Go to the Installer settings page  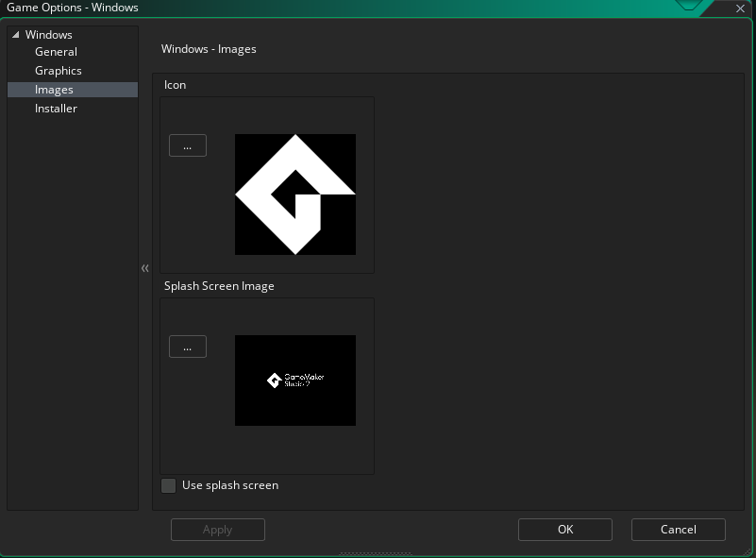point(56,109)
